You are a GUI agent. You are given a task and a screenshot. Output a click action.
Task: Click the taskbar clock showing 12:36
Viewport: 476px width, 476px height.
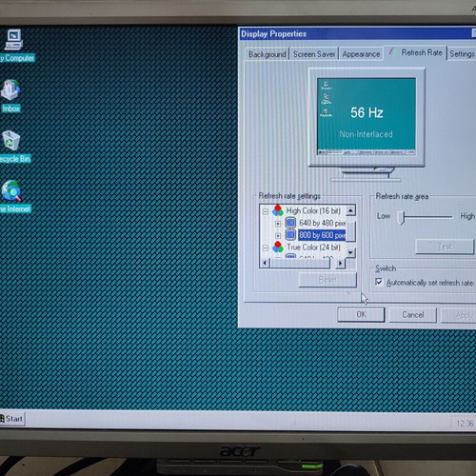(x=465, y=424)
